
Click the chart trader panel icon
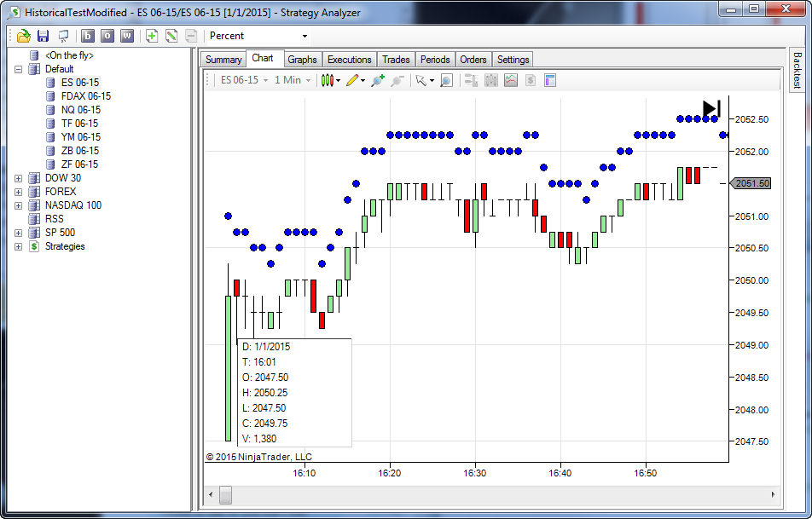click(471, 80)
